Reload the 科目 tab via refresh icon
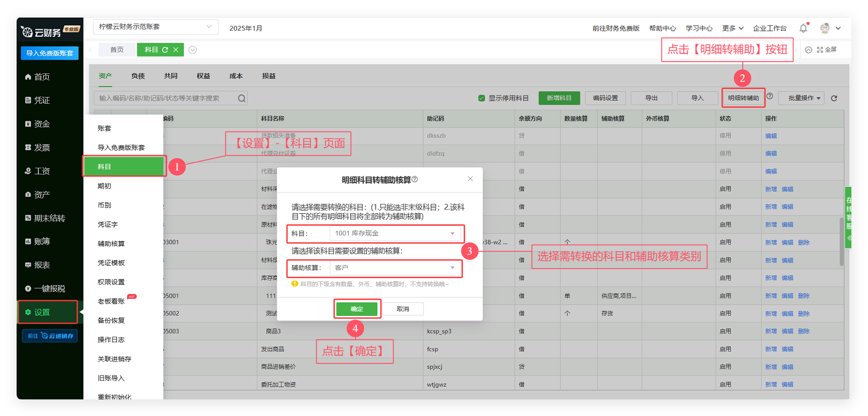The height and width of the screenshot is (416, 868). click(165, 50)
